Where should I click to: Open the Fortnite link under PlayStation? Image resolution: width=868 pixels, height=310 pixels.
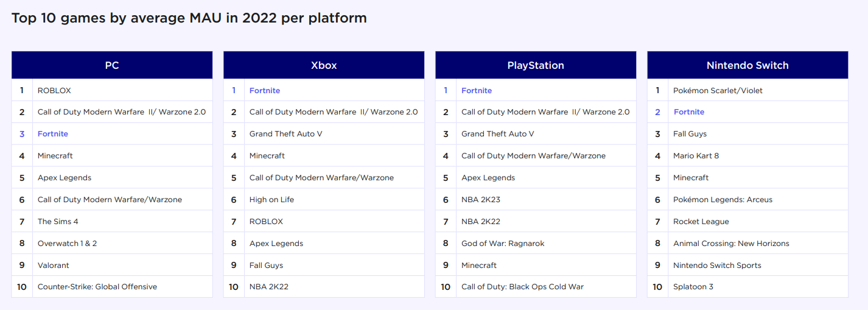pos(477,91)
